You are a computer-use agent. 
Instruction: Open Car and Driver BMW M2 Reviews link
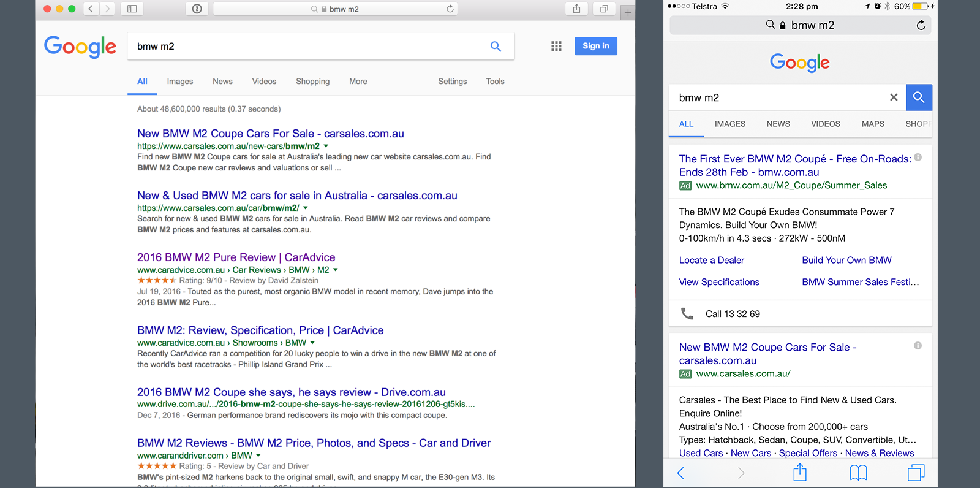point(314,443)
